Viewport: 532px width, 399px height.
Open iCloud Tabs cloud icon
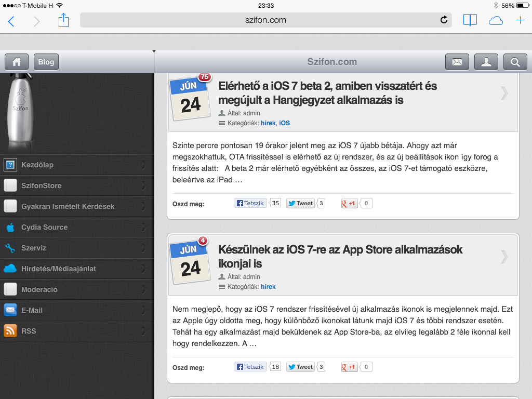[496, 20]
